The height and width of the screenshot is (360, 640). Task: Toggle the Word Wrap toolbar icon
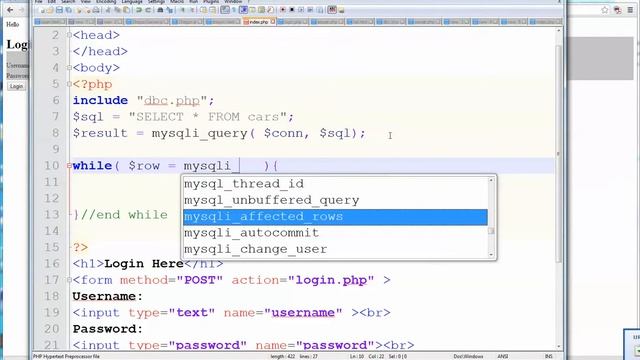[224, 10]
